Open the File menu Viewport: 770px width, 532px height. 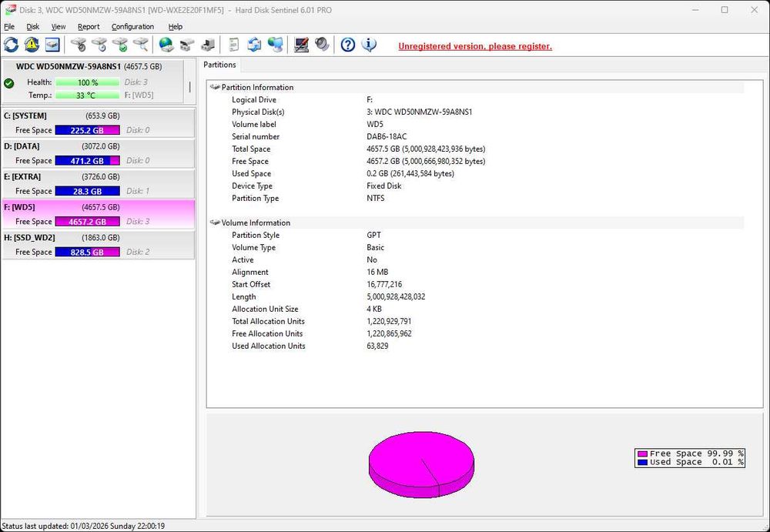(x=9, y=26)
